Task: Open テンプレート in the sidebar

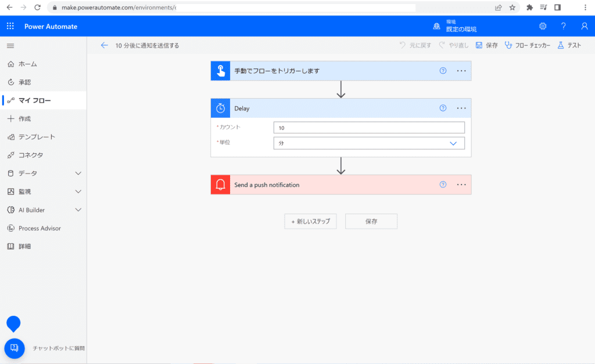Action: [37, 137]
